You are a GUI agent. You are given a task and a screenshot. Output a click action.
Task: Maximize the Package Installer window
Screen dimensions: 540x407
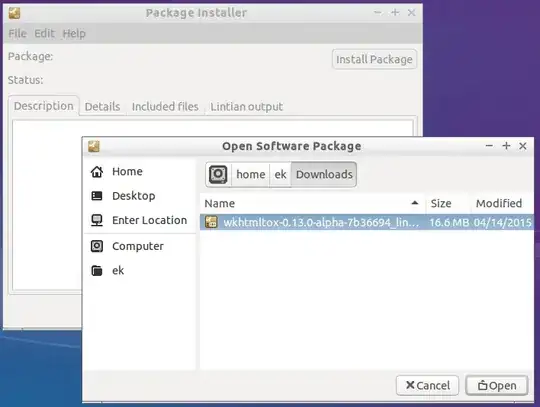395,13
